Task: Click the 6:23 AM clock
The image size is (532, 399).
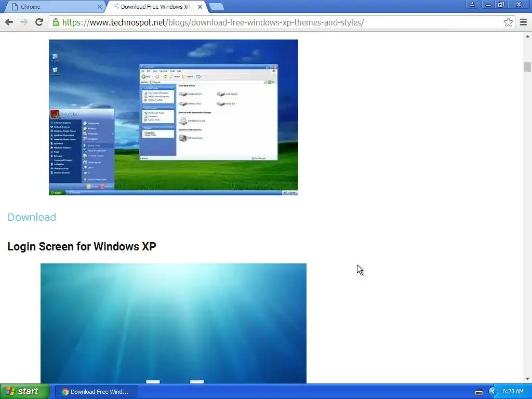Action: (513, 392)
